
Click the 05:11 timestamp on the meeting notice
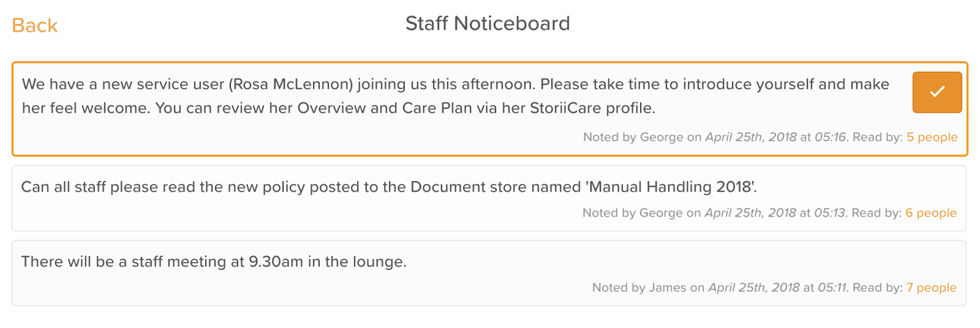point(832,288)
